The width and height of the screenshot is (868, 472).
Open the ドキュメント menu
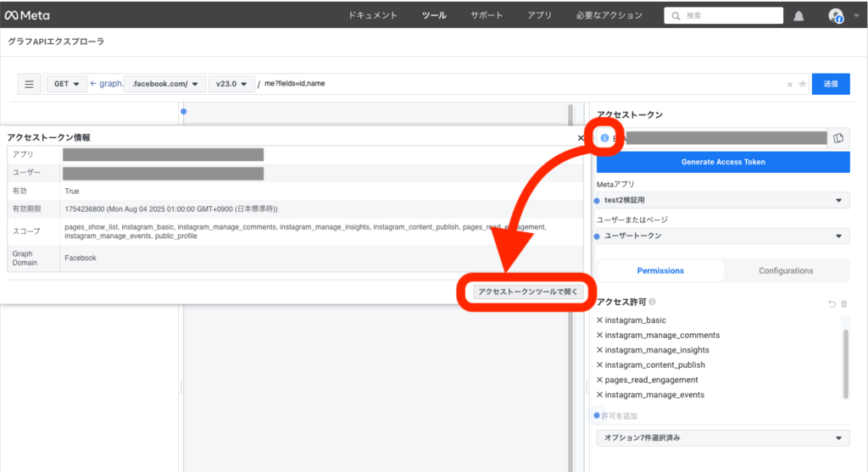[373, 15]
